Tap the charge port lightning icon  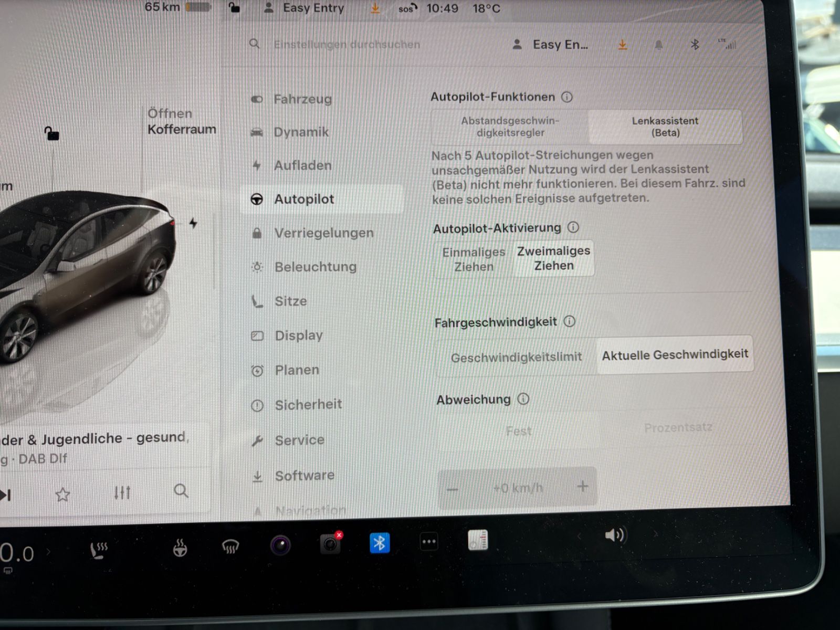point(193,223)
